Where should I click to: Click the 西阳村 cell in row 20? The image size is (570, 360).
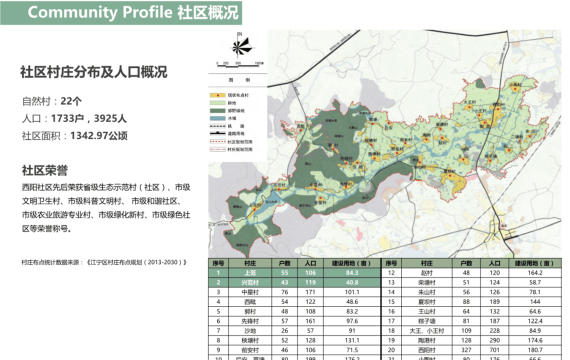(427, 350)
